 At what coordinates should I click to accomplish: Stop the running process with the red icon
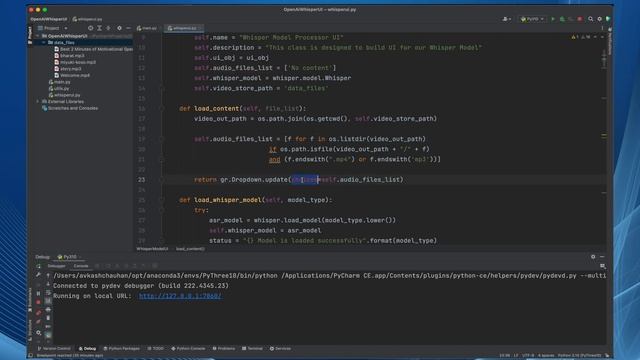tap(580, 19)
